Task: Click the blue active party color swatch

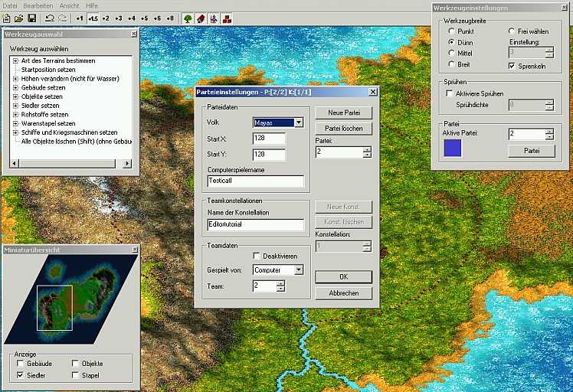Action: [453, 148]
